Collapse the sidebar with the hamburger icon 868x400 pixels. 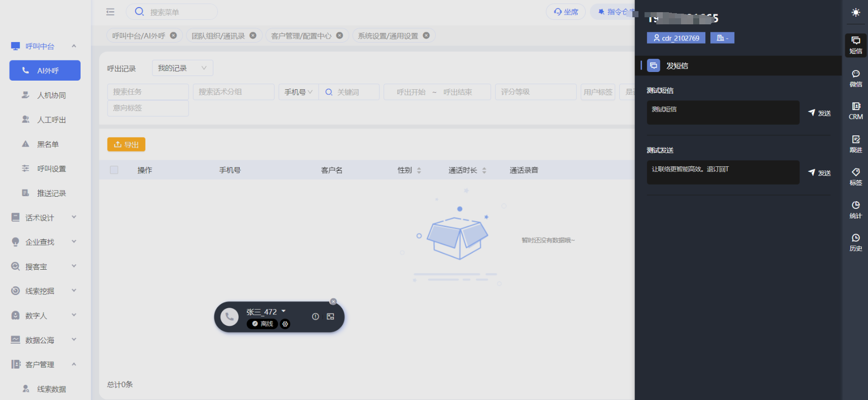coord(110,12)
